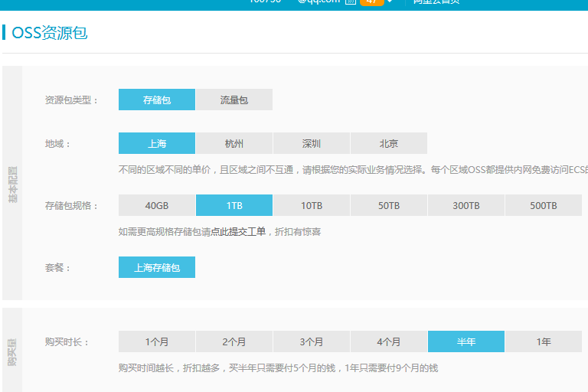Choose 上海 as the region

(157, 143)
